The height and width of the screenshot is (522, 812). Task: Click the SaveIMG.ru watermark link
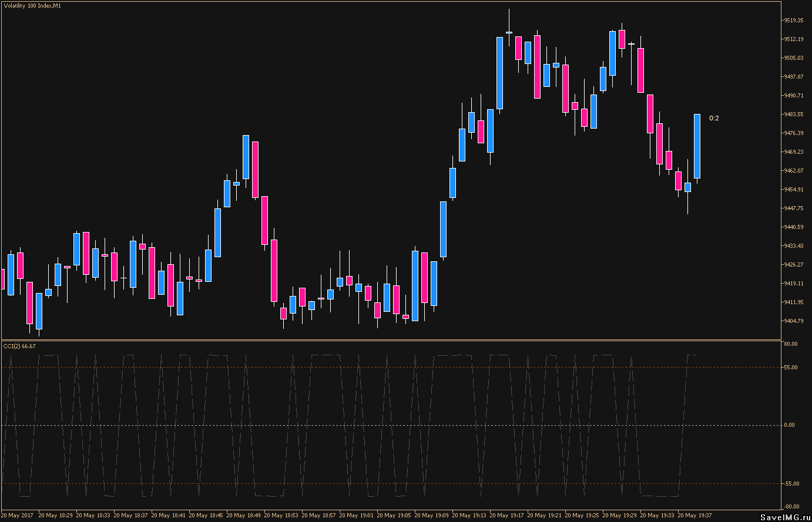coord(784,516)
